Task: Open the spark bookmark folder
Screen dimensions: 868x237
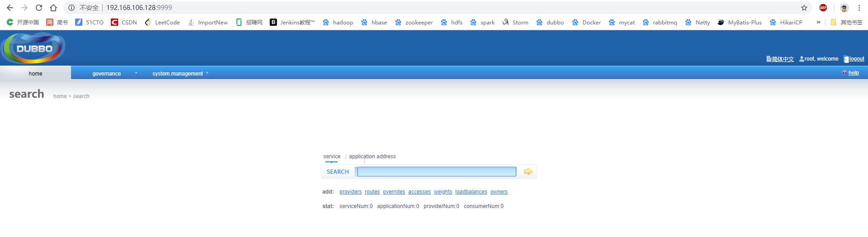Action: (482, 22)
